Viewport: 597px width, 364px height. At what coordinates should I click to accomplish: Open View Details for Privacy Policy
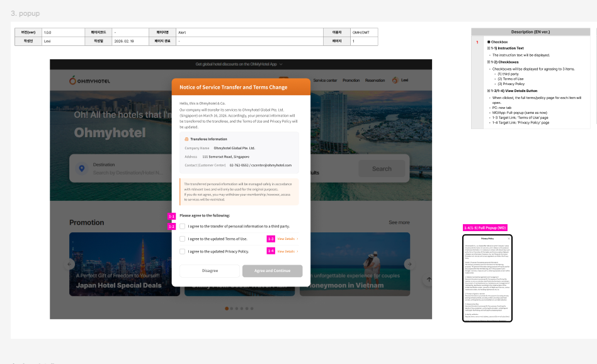287,251
